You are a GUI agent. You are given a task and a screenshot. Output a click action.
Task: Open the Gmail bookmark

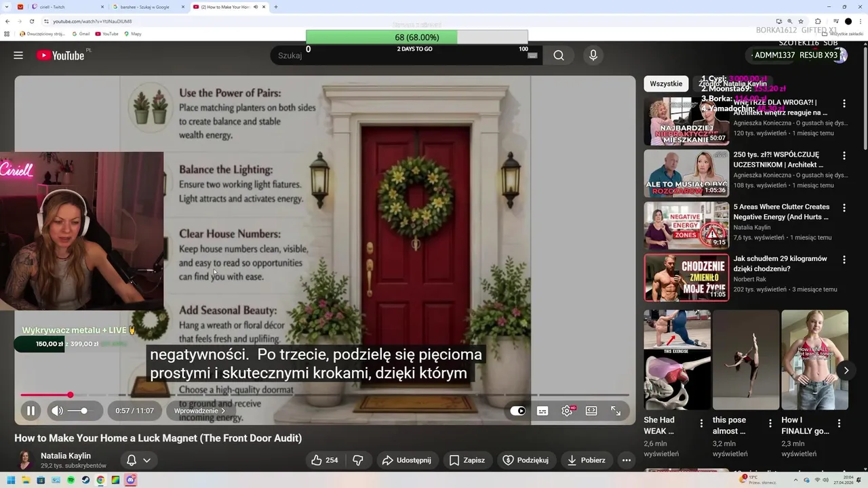(x=81, y=33)
